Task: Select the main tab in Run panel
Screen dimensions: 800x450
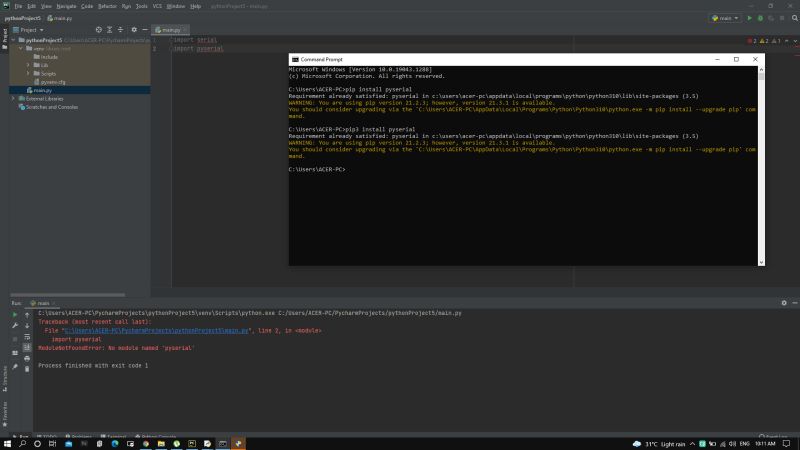Action: pyautogui.click(x=42, y=303)
